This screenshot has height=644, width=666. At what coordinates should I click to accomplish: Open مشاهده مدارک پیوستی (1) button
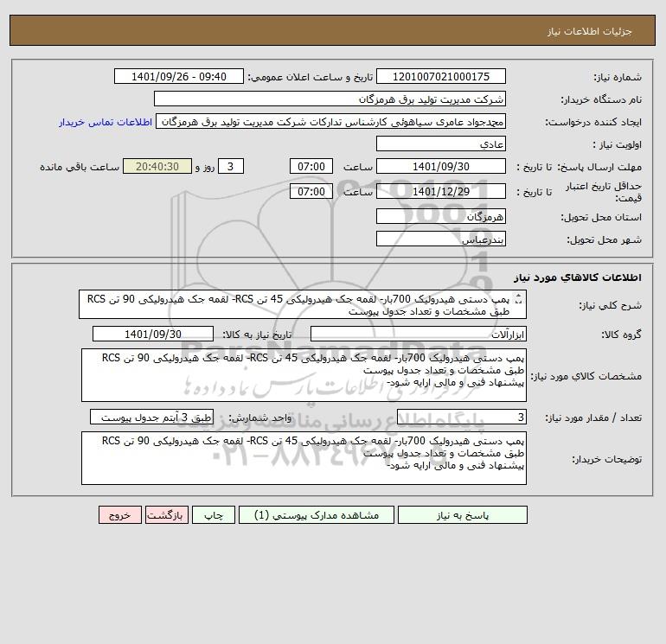(317, 515)
